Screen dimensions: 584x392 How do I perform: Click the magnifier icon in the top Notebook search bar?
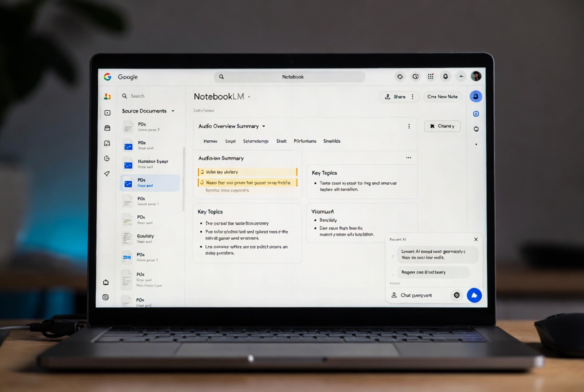point(221,77)
